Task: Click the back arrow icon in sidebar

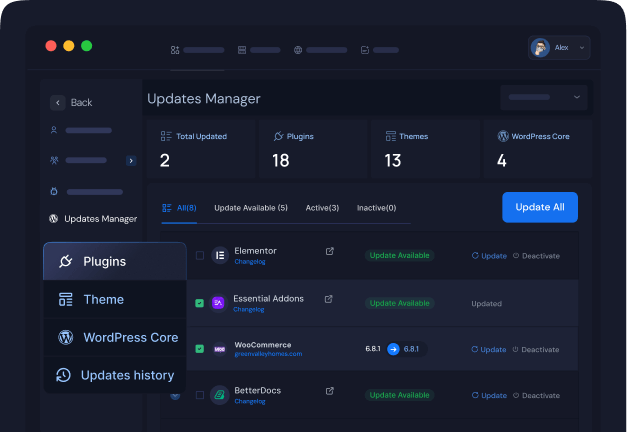Action: coord(58,102)
